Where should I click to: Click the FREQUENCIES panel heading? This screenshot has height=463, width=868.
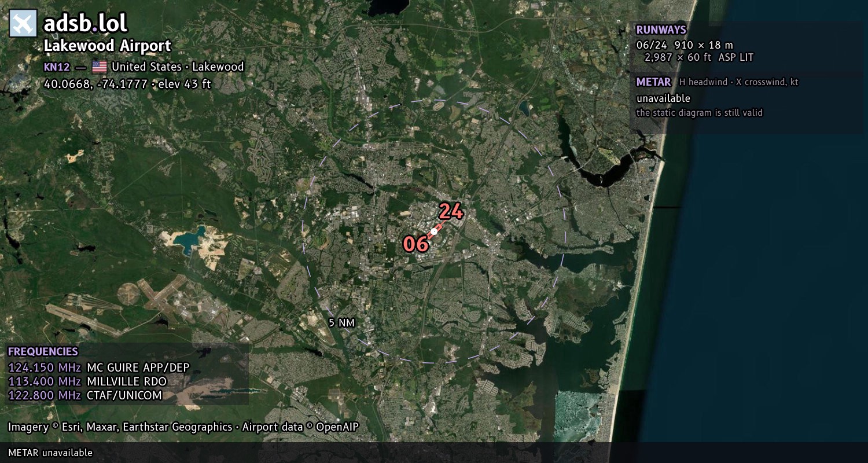(43, 351)
